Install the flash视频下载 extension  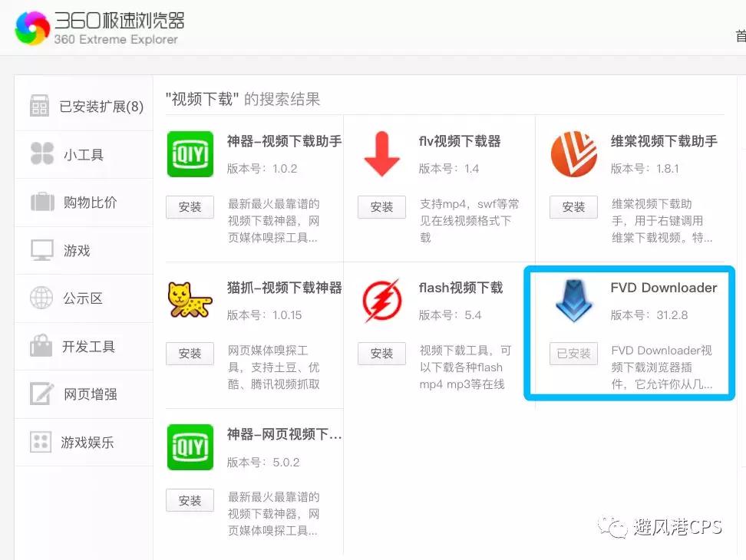(381, 353)
